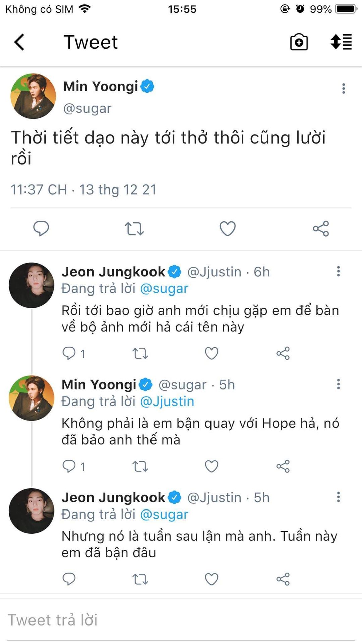Open options for Jungkook's 6h reply
Image resolution: width=362 pixels, height=644 pixels.
(338, 271)
